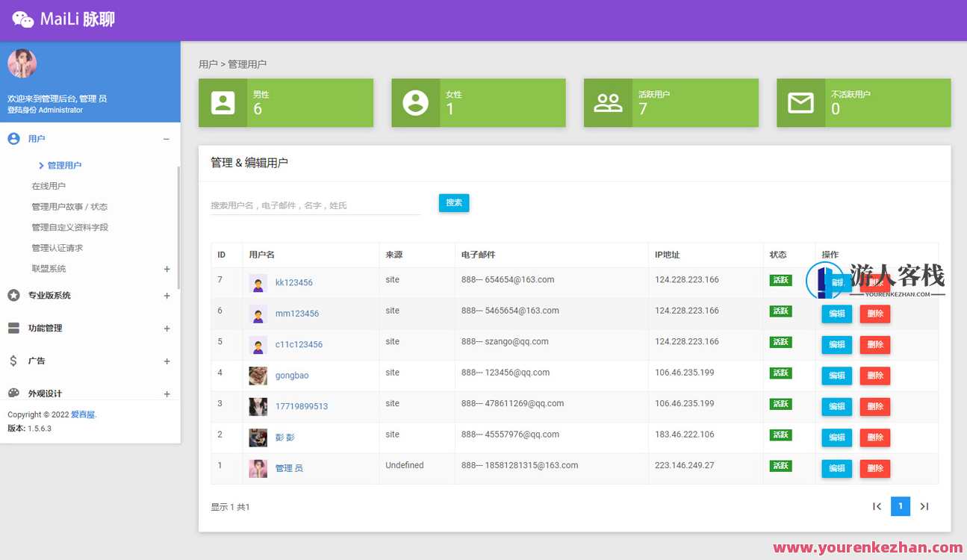Expand the 外观设计 menu
The width and height of the screenshot is (967, 560).
point(167,393)
